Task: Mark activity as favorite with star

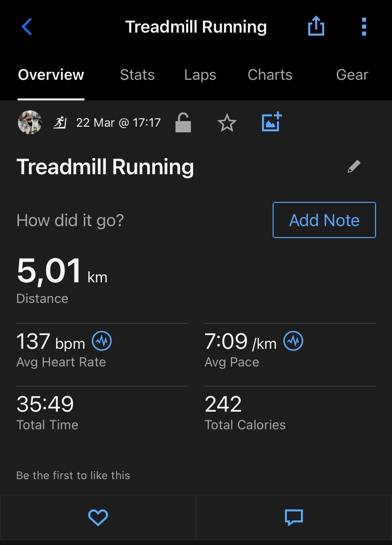Action: click(x=227, y=123)
